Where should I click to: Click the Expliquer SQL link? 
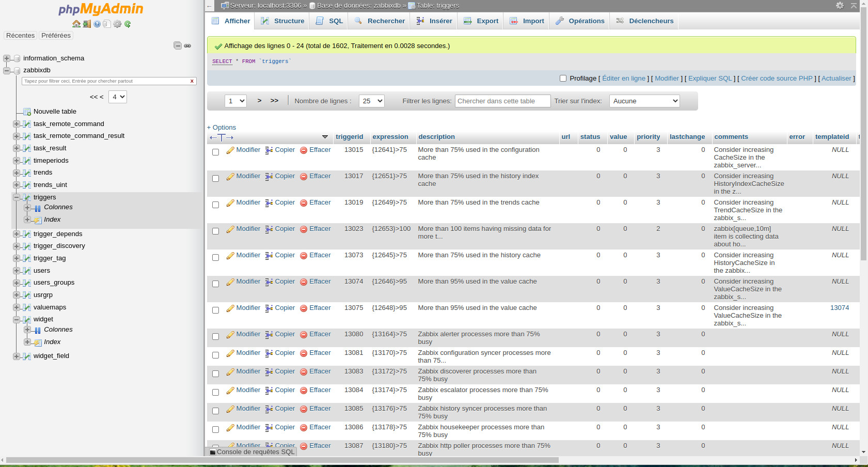(x=709, y=79)
